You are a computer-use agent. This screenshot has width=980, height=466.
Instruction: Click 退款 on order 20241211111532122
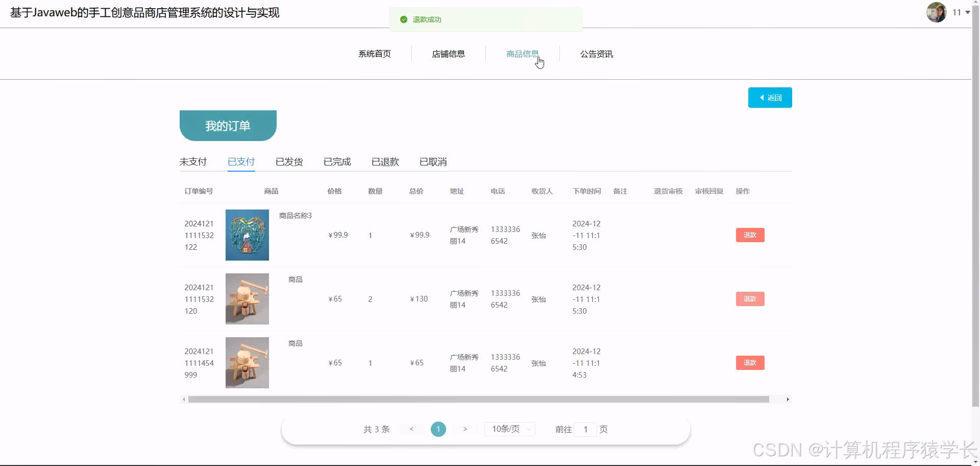pos(750,235)
